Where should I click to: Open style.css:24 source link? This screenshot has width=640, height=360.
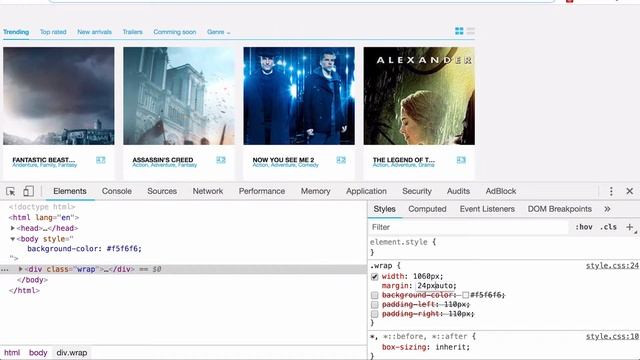click(612, 266)
